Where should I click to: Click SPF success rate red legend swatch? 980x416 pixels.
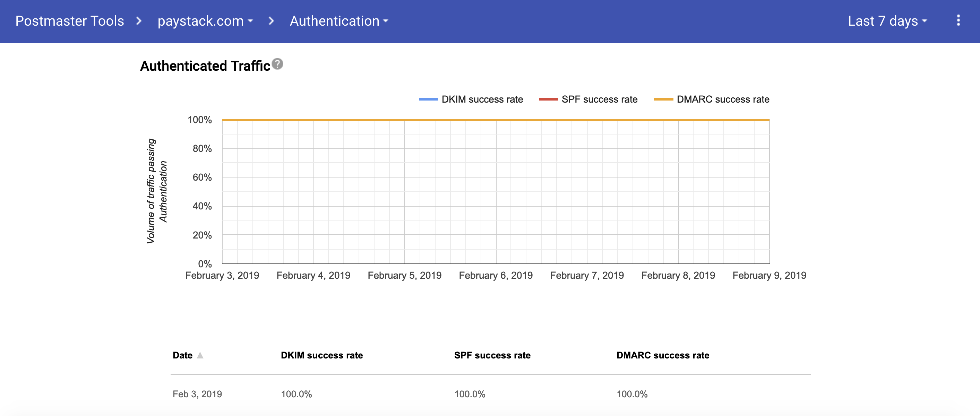(548, 99)
